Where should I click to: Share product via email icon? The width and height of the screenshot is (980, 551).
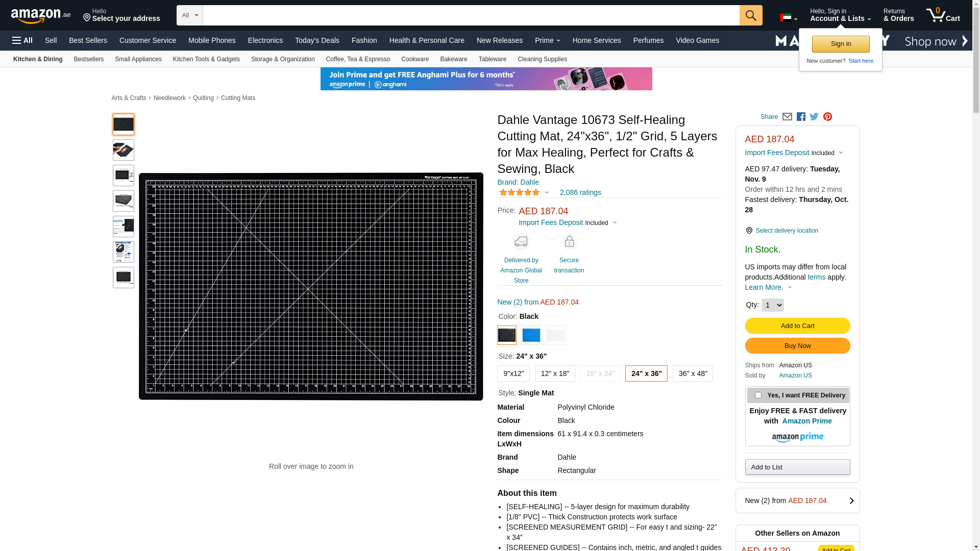pos(787,117)
